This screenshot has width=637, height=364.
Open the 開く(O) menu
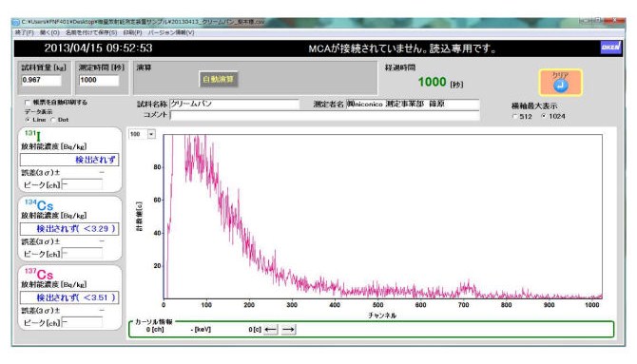49,32
